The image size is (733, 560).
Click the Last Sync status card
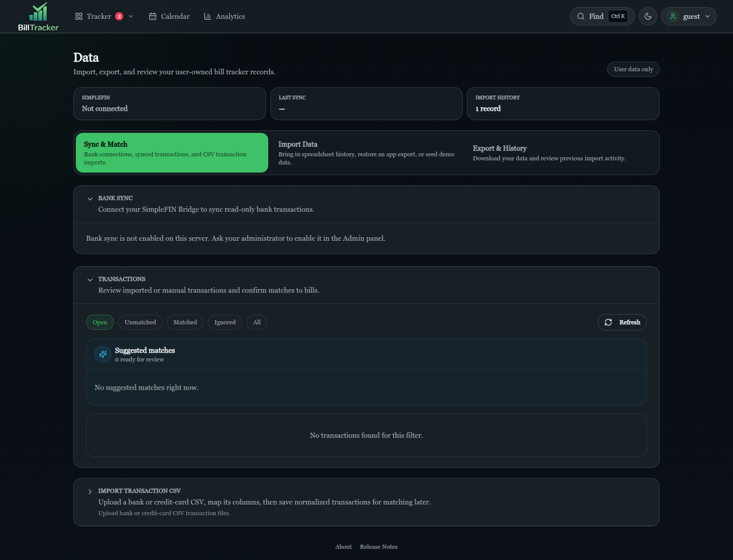(366, 103)
